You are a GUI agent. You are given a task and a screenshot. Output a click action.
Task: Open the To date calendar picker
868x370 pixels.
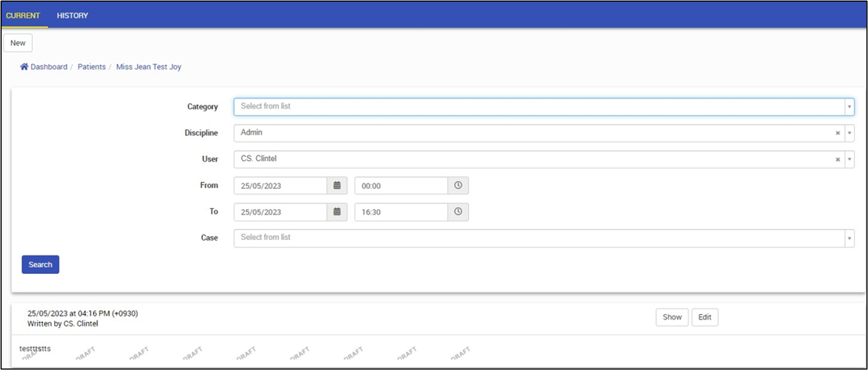tap(337, 212)
